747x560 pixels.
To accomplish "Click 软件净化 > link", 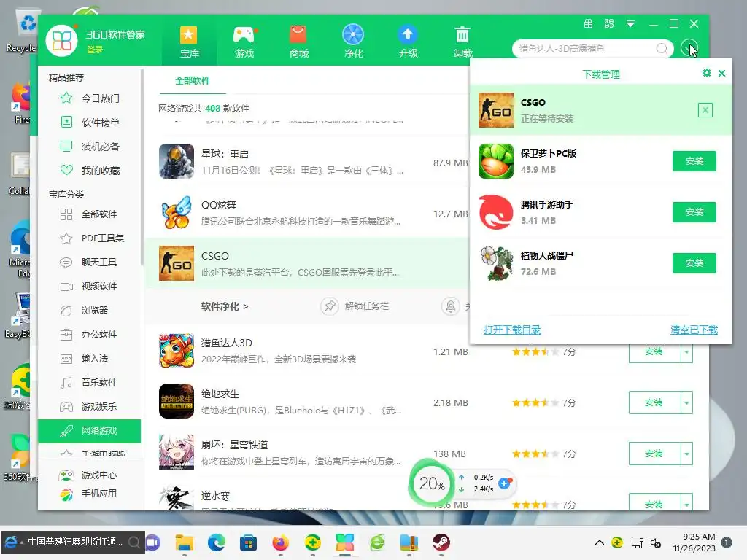I will point(225,306).
